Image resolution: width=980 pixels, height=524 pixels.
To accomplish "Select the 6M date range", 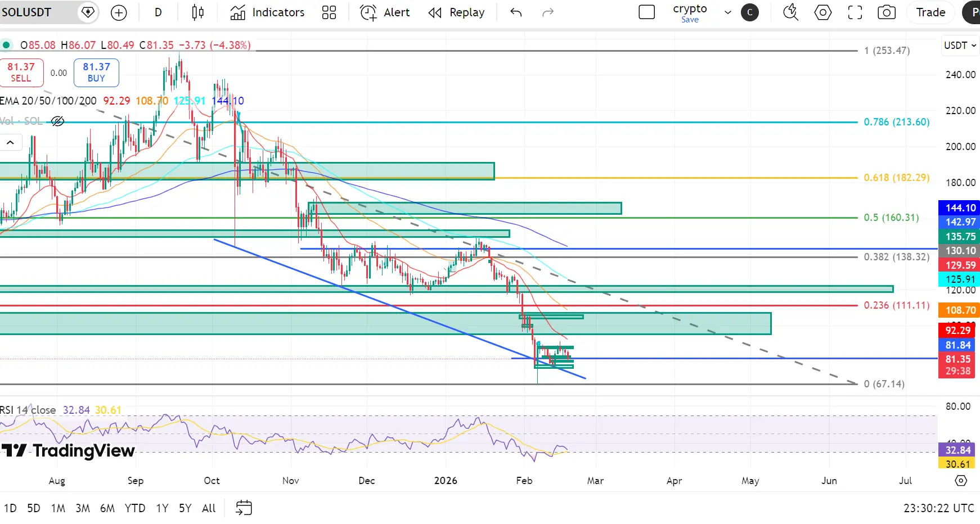I will point(107,508).
